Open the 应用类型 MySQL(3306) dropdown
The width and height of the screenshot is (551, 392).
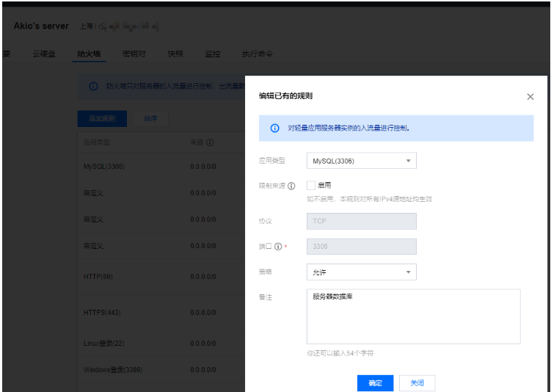pyautogui.click(x=361, y=161)
